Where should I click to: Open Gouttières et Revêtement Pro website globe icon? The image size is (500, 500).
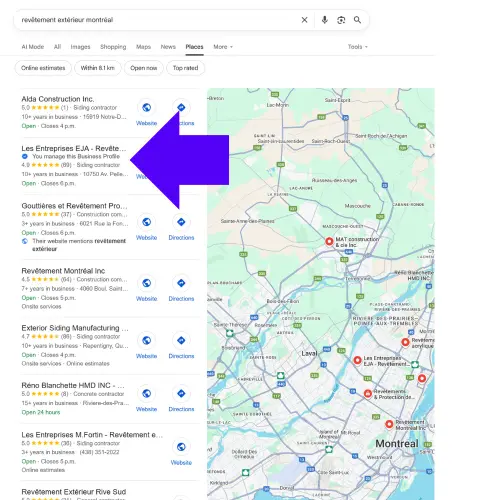point(147,222)
